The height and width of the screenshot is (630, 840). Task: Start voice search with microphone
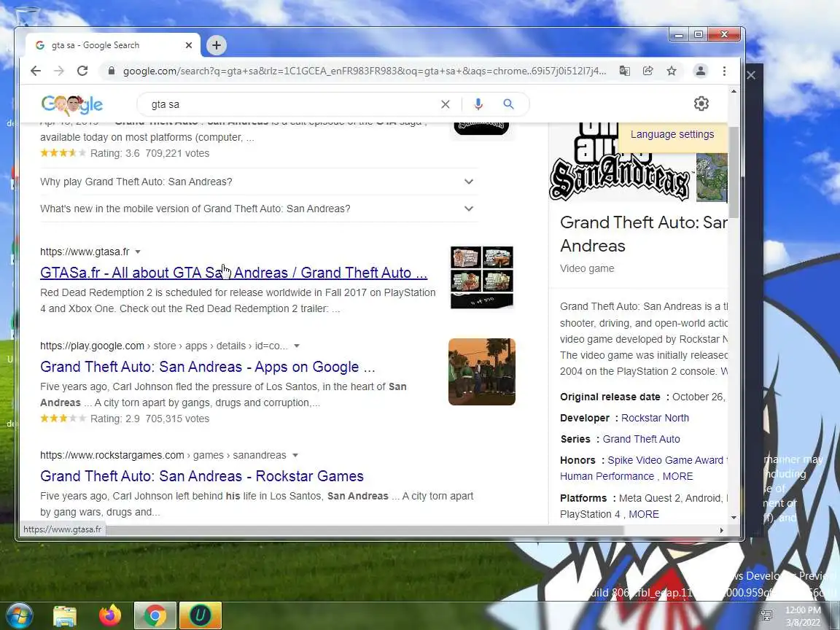point(478,104)
